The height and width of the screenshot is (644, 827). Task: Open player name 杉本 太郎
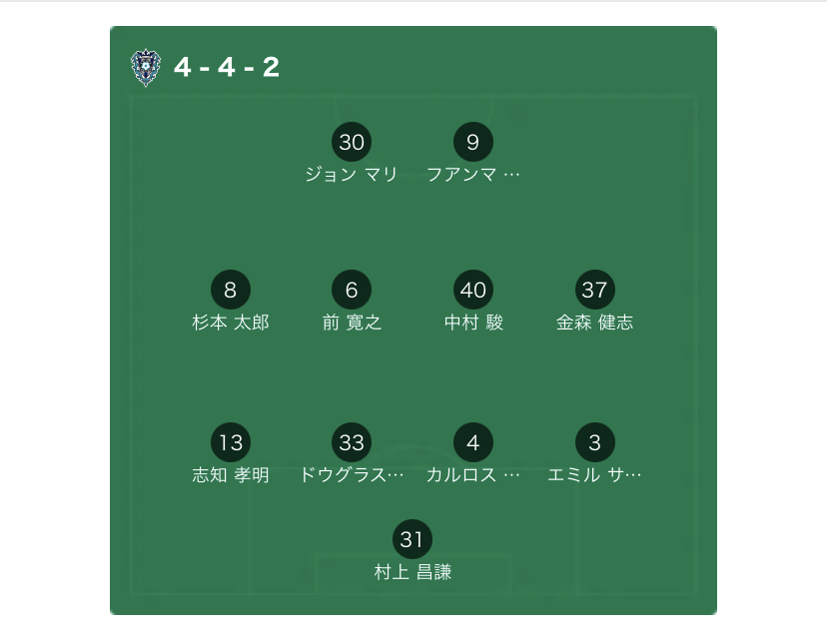coord(231,322)
